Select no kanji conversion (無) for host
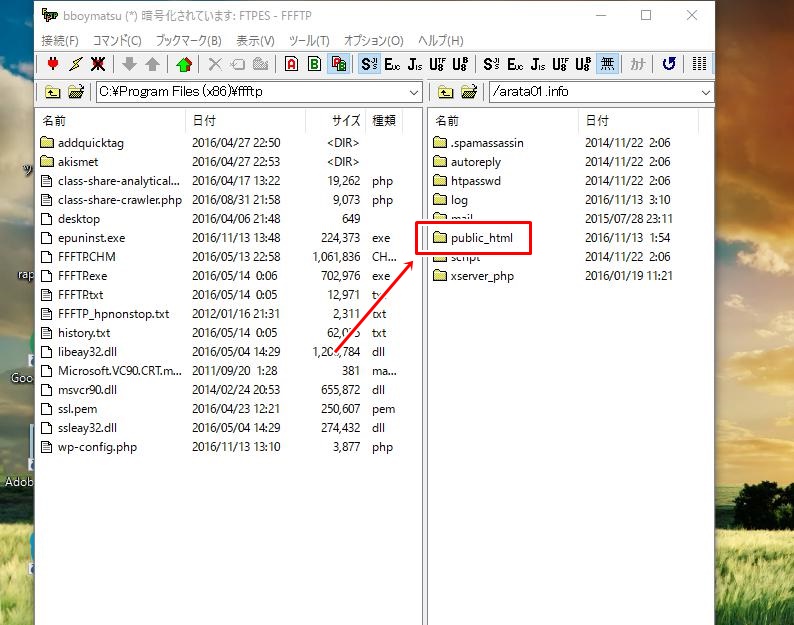The image size is (794, 625). 607,64
